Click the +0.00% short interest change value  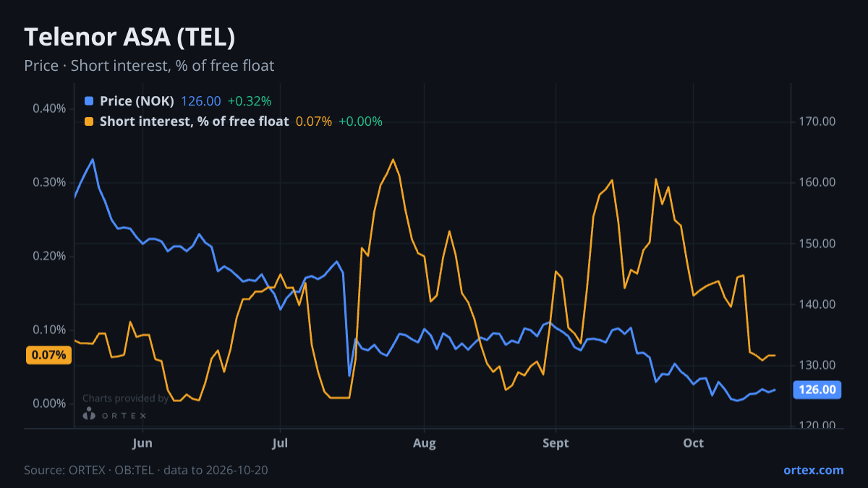pos(360,121)
